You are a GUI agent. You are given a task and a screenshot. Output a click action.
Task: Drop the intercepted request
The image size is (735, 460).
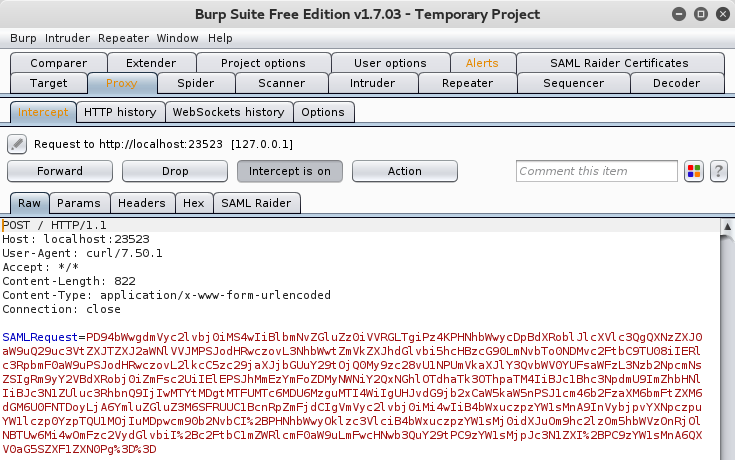click(x=175, y=171)
